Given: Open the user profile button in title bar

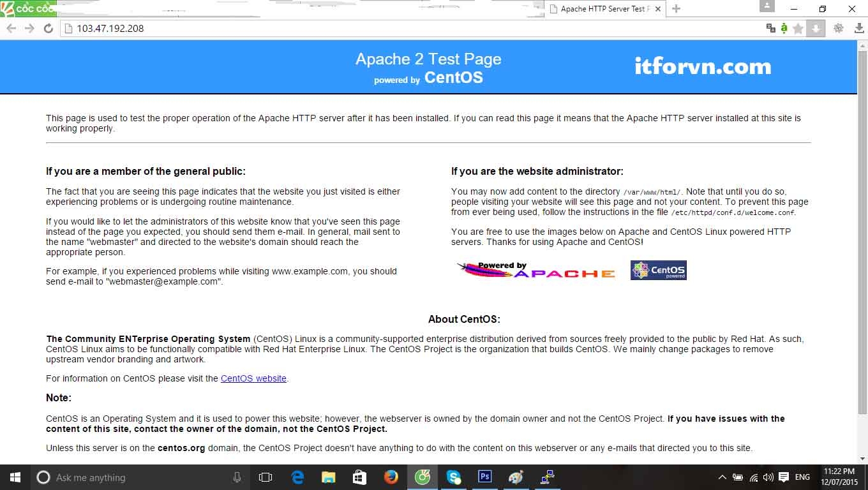Looking at the screenshot, I should pos(767,6).
